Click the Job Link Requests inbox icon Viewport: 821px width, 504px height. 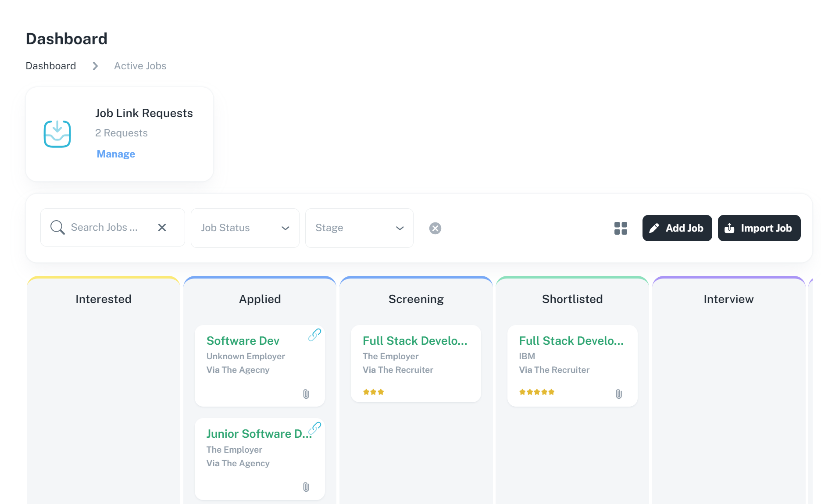click(x=57, y=134)
